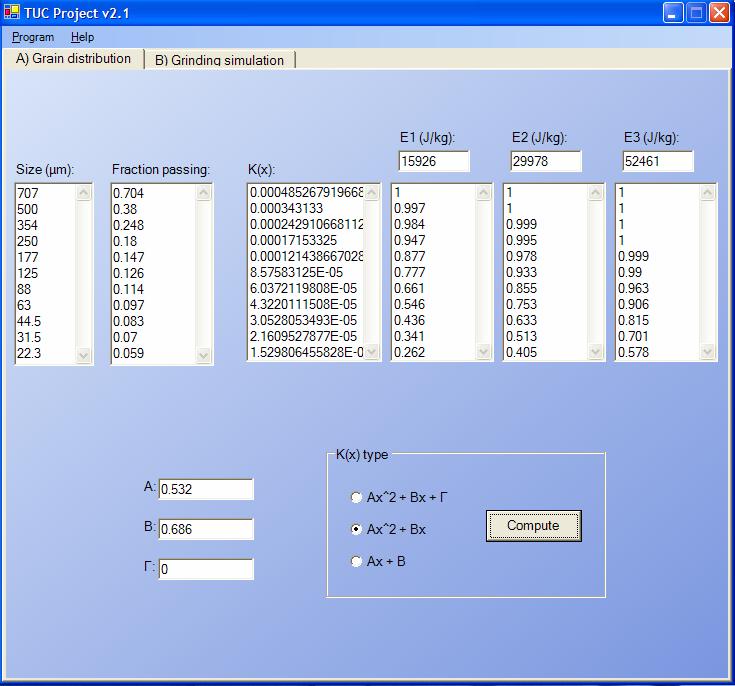The image size is (735, 686).
Task: Open the Help menu
Action: point(82,37)
